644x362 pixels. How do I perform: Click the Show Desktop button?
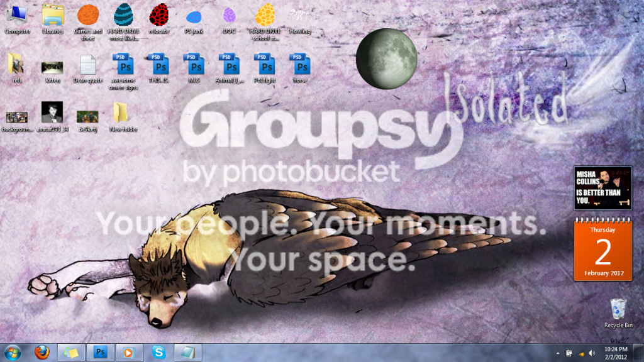coord(639,353)
